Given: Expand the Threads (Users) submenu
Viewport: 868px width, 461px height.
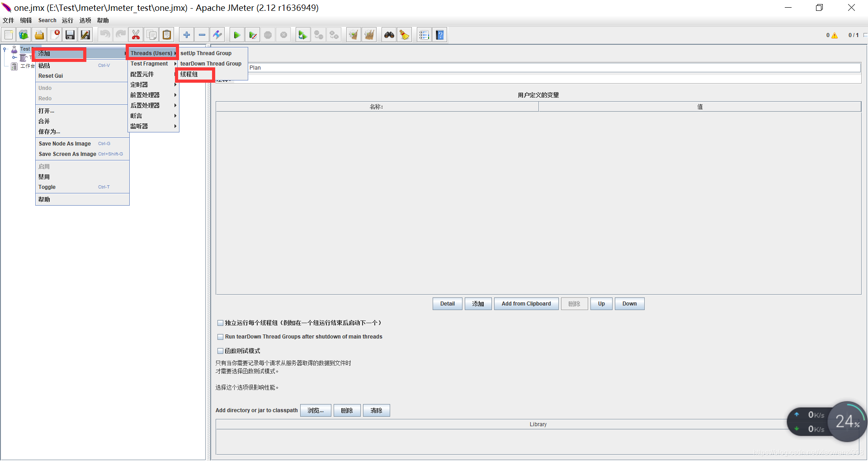Looking at the screenshot, I should 153,53.
